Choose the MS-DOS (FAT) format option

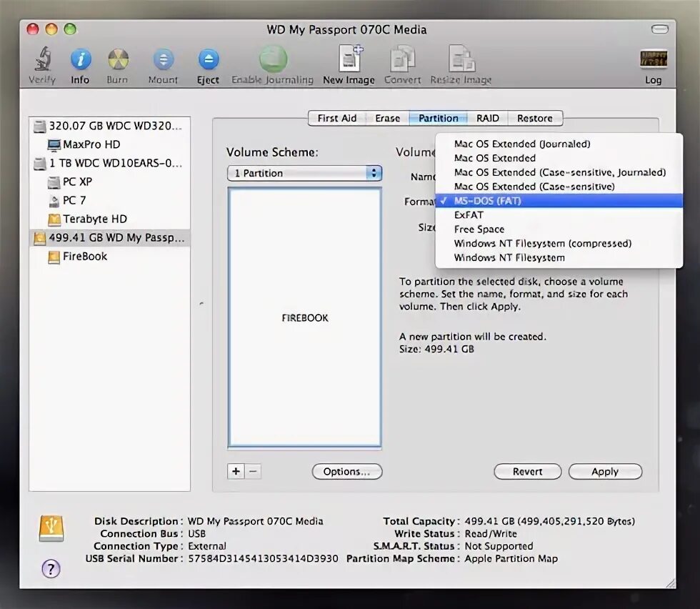tap(559, 201)
